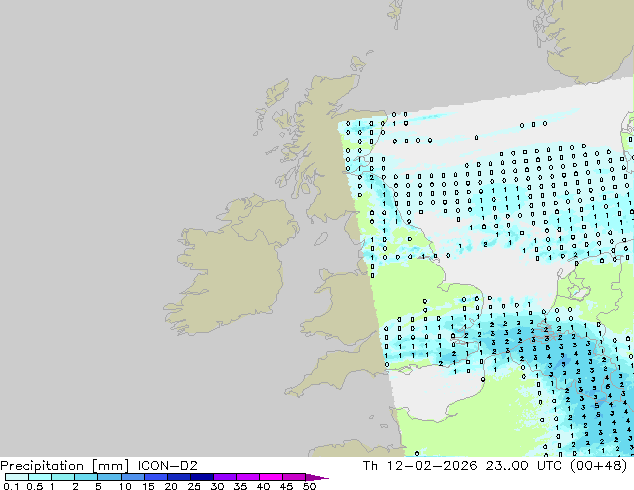Click the legend value '10'

(x=125, y=486)
